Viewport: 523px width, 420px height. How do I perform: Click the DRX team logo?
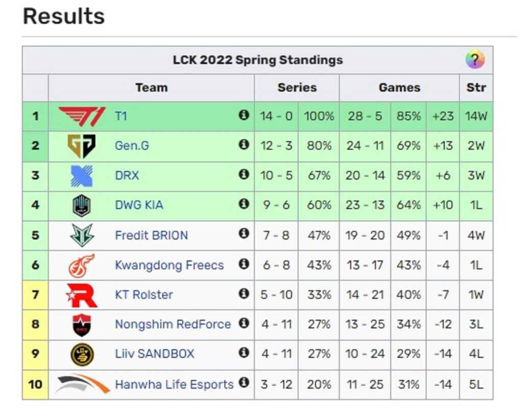pyautogui.click(x=82, y=176)
